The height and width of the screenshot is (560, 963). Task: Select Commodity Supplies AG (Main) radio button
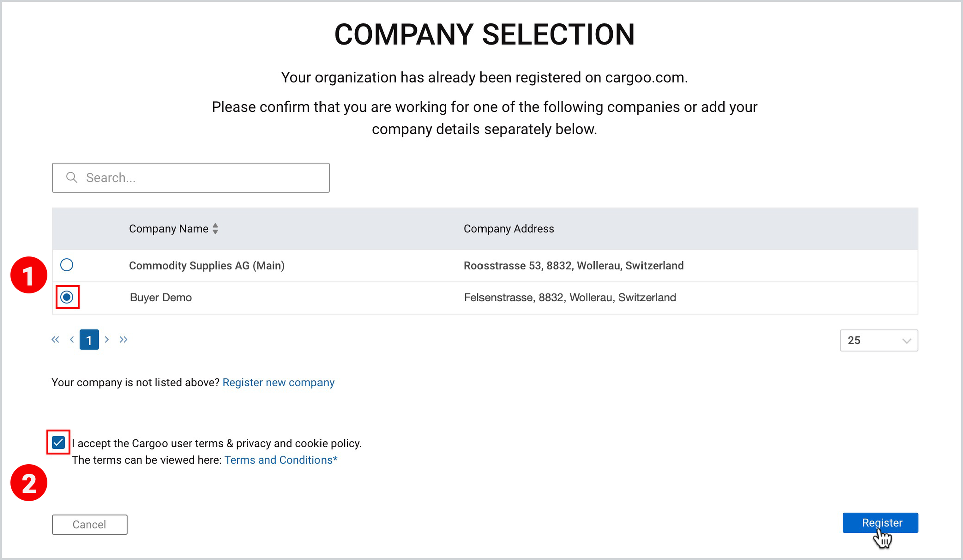point(67,265)
